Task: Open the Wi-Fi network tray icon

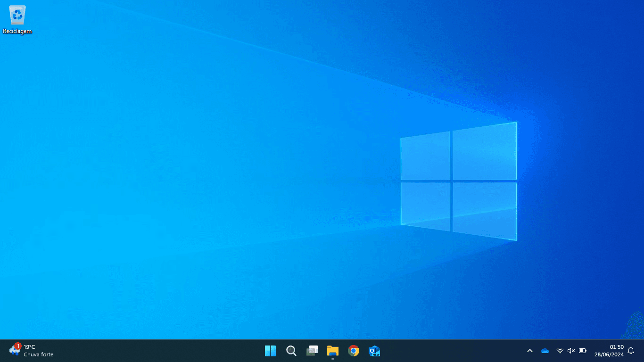Action: tap(560, 351)
